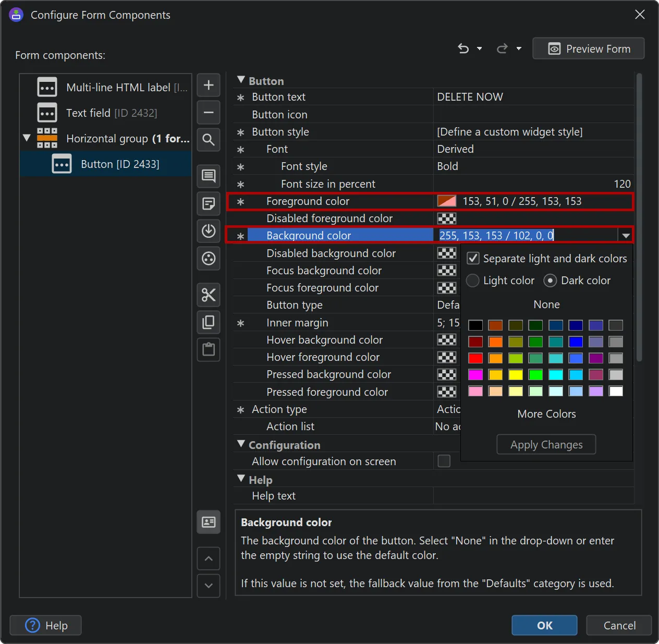Paste component from clipboard
Viewport: 659px width, 644px height.
pyautogui.click(x=208, y=349)
